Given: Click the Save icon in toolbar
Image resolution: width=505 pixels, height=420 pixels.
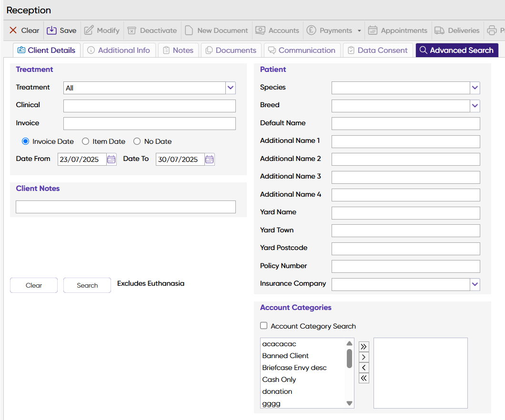Looking at the screenshot, I should click(x=51, y=30).
